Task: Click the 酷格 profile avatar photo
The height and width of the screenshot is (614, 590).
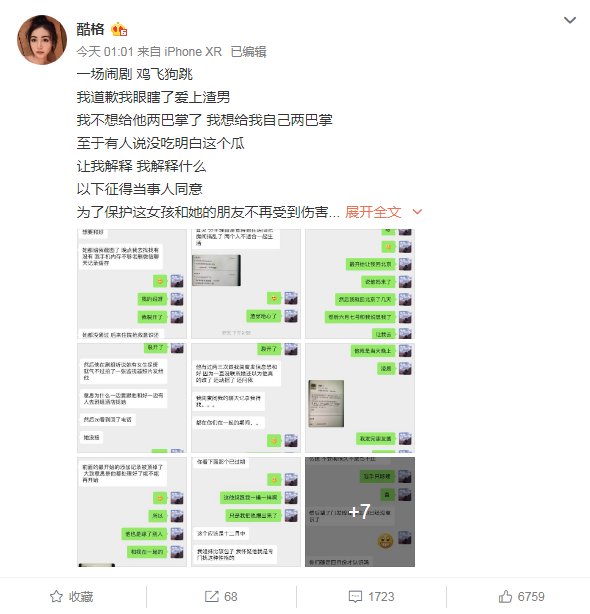Action: tap(42, 40)
